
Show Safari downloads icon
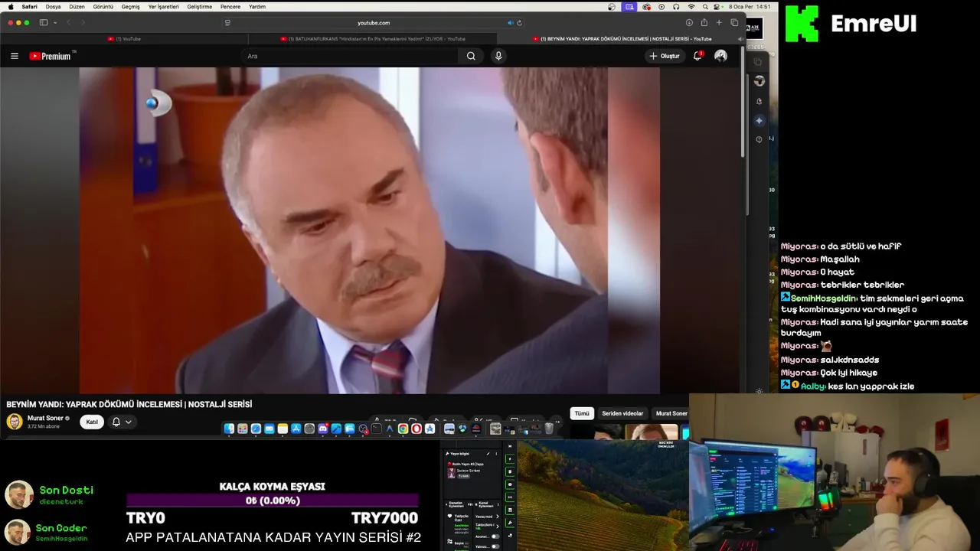689,23
